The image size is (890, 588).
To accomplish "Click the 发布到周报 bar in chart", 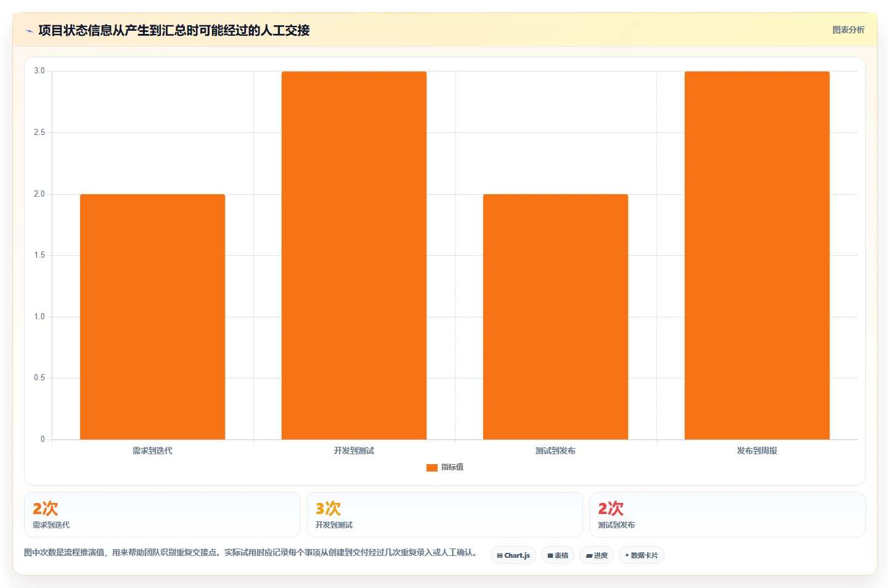I will (757, 255).
